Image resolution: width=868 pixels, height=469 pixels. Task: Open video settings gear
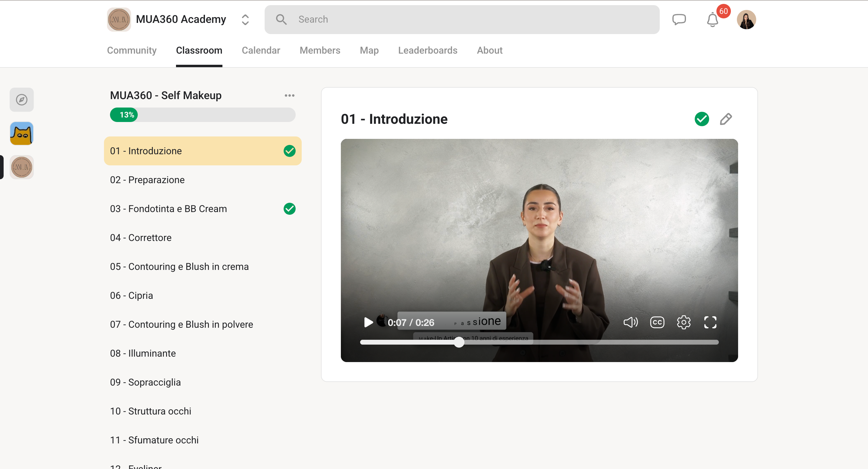684,322
